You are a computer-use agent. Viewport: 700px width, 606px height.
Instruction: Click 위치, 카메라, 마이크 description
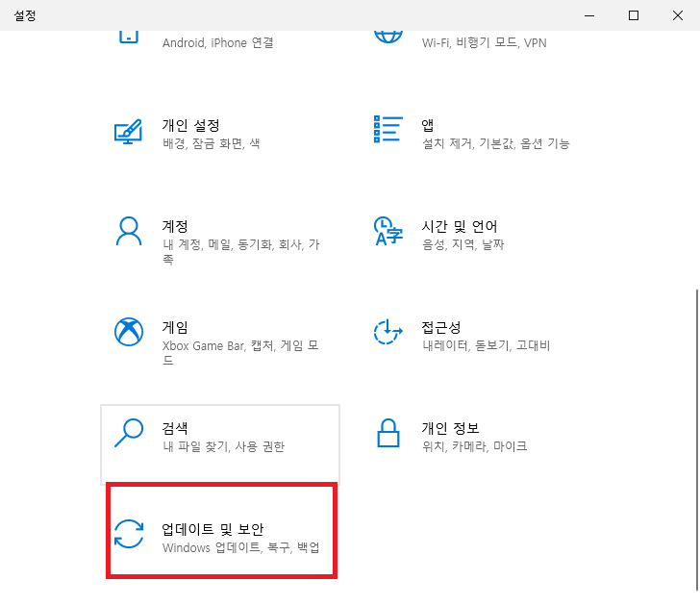coord(475,446)
